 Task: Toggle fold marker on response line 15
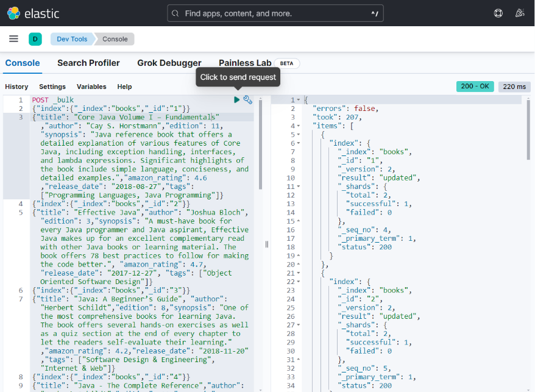(299, 221)
